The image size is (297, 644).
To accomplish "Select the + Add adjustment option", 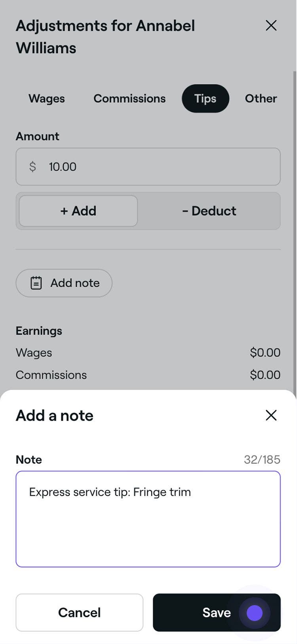I will coord(78,211).
